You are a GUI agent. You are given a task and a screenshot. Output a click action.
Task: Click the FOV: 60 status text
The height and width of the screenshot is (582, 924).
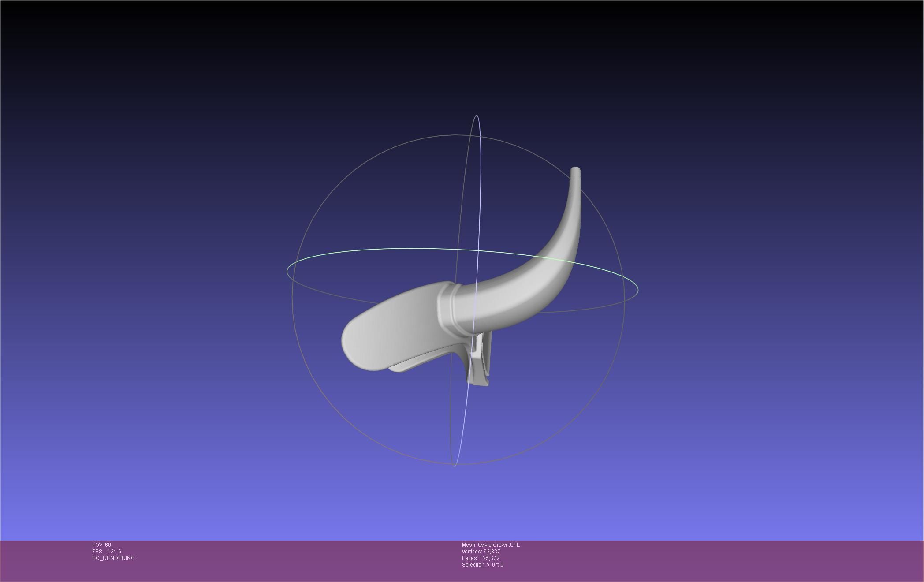click(101, 545)
